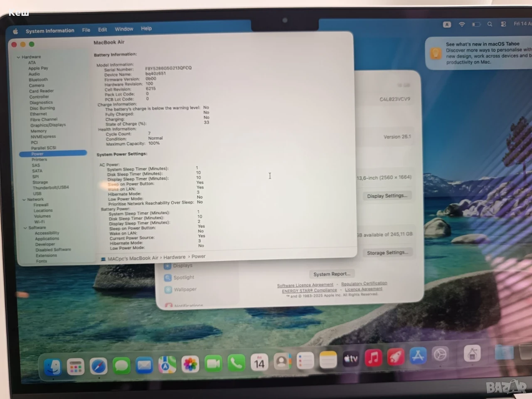Open Reminders from the Dock
This screenshot has height=399, width=532.
305,361
